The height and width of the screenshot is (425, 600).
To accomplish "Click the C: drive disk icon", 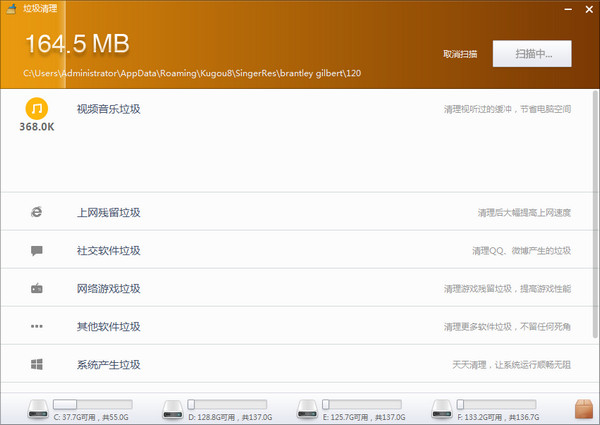I will (x=38, y=408).
